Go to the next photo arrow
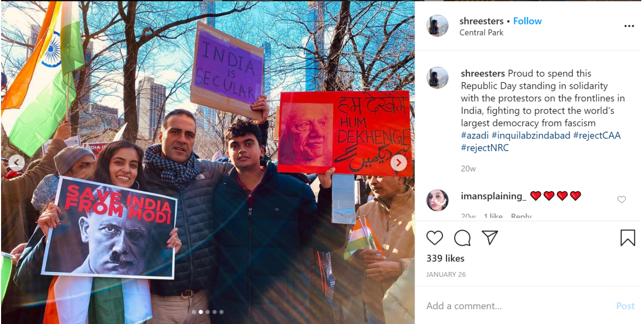 [x=398, y=163]
